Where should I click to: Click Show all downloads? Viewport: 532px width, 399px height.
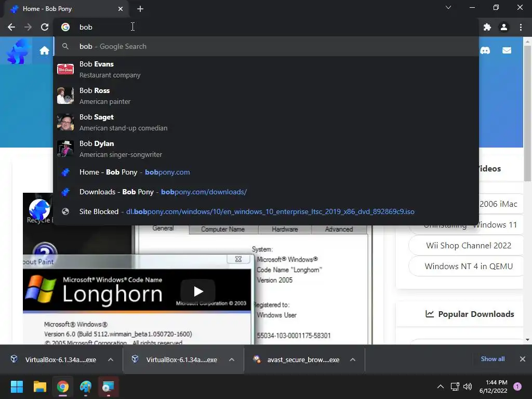(x=493, y=359)
